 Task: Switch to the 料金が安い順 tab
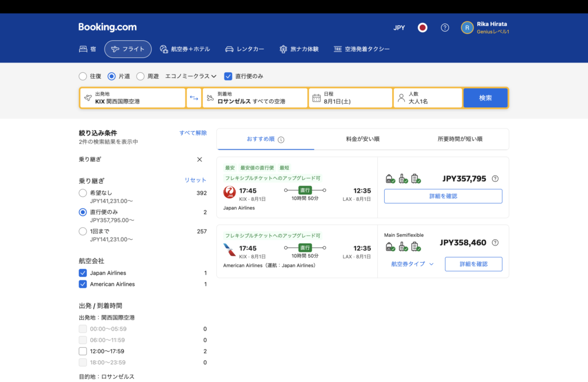362,139
